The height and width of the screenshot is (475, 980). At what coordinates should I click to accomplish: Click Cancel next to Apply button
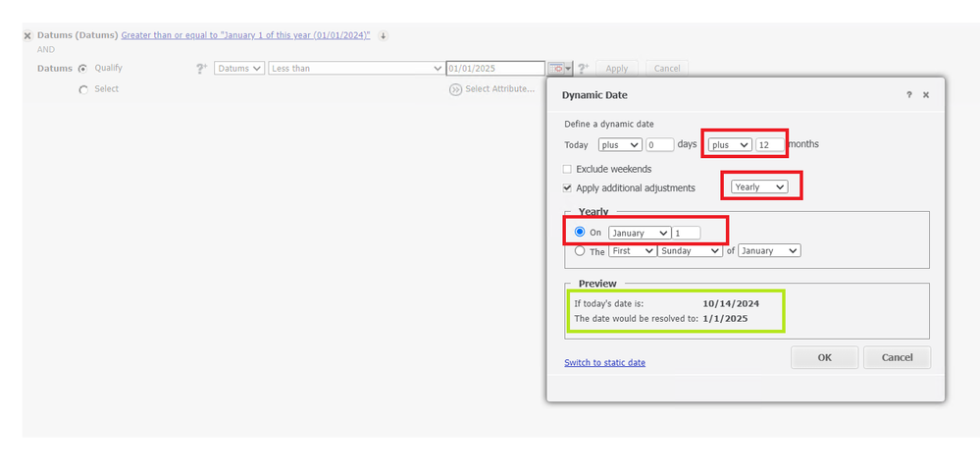pos(667,69)
